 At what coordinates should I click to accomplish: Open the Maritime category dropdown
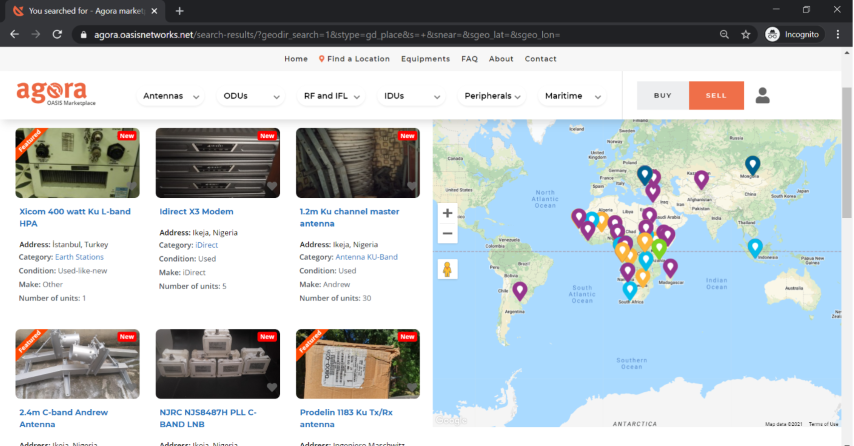click(x=571, y=96)
